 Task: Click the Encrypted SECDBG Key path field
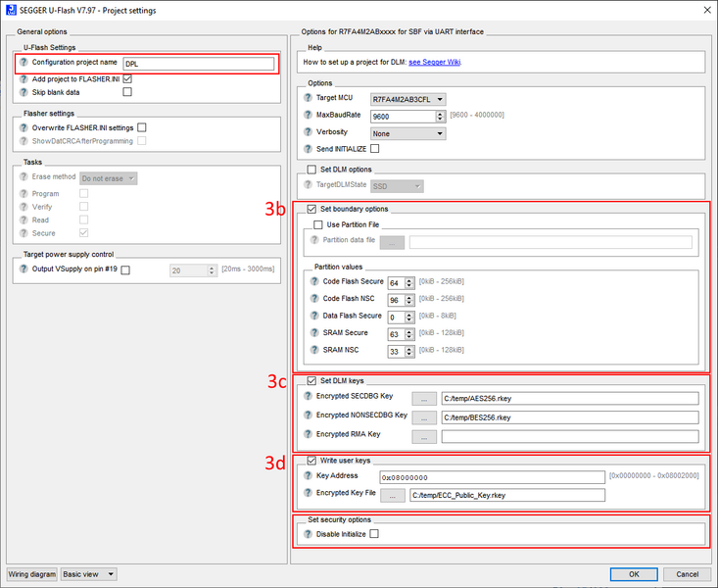click(570, 398)
